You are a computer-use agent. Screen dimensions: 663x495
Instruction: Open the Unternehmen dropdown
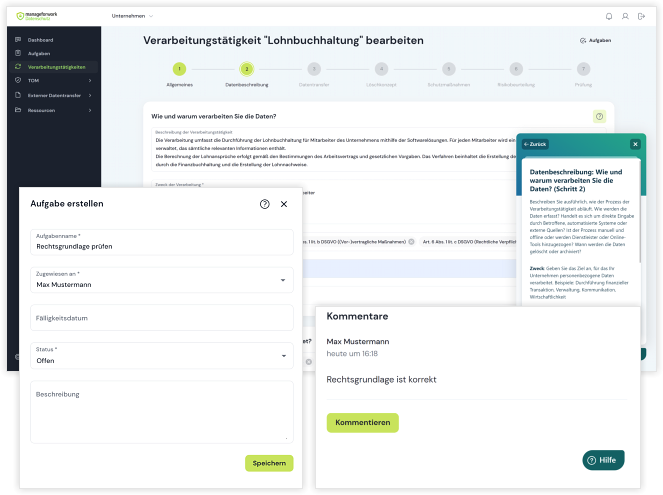click(133, 16)
